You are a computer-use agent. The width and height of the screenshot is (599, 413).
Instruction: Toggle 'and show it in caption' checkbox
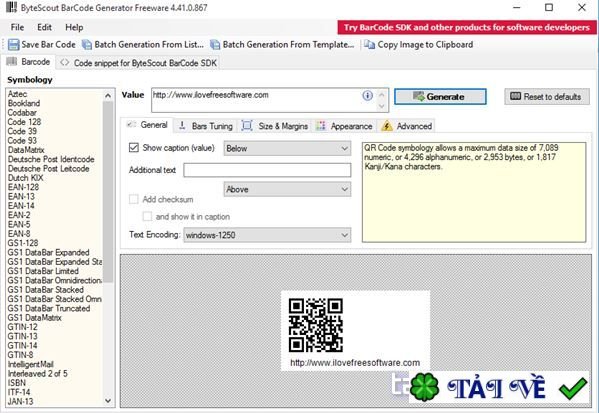coord(147,217)
